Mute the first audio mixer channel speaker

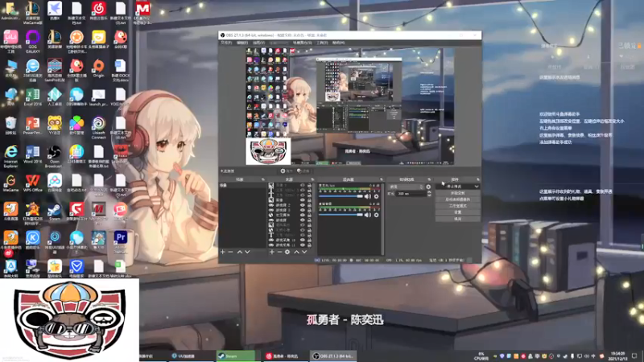[x=368, y=196]
